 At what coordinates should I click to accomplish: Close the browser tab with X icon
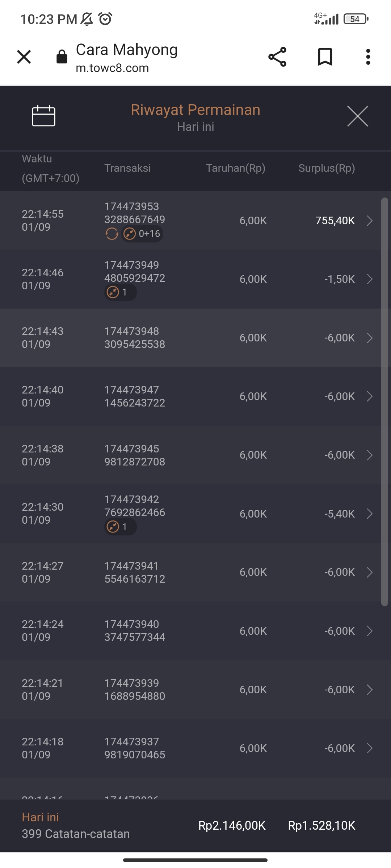coord(24,57)
